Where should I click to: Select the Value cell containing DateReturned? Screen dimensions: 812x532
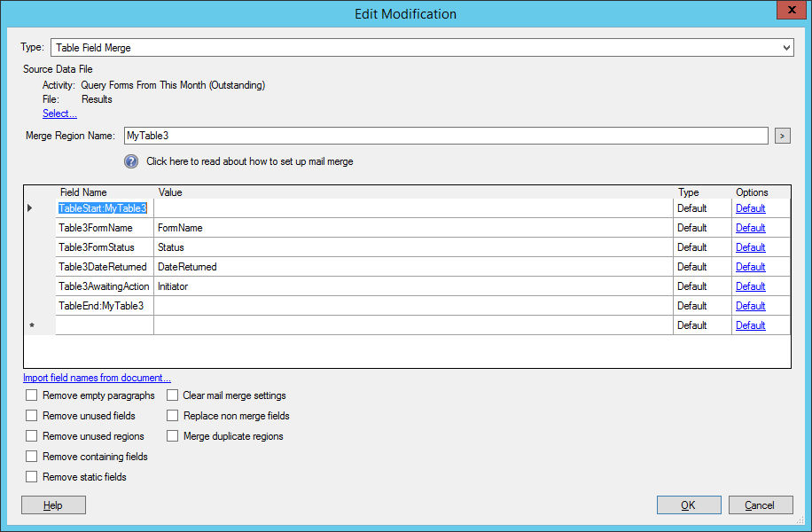point(412,267)
